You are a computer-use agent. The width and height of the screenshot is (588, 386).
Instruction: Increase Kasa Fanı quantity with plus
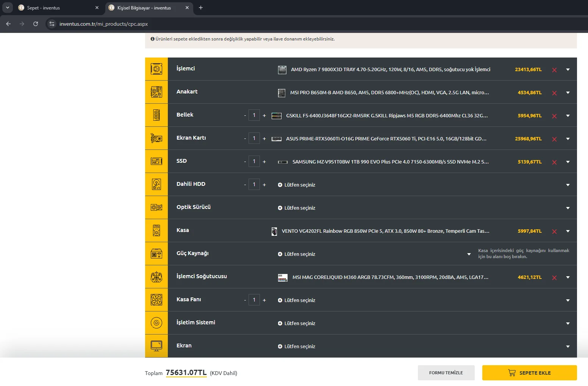click(x=264, y=300)
